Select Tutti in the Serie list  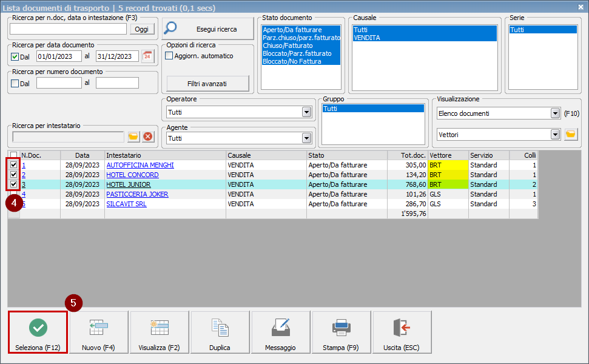click(543, 30)
